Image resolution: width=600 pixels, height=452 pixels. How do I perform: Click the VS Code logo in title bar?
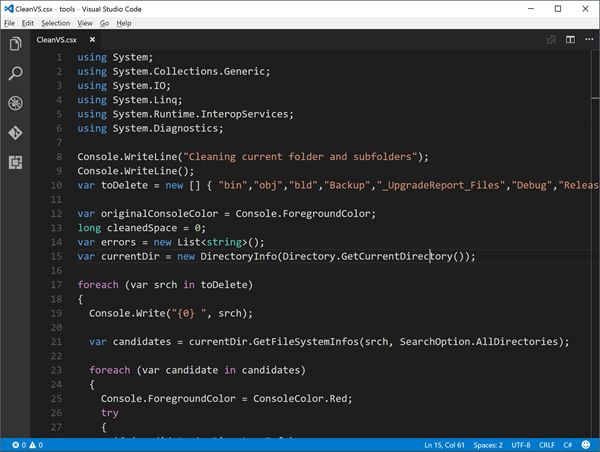tap(9, 8)
